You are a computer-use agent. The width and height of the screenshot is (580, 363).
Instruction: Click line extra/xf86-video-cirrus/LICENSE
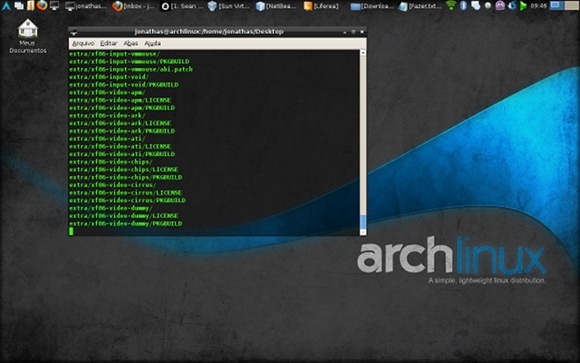pyautogui.click(x=125, y=193)
